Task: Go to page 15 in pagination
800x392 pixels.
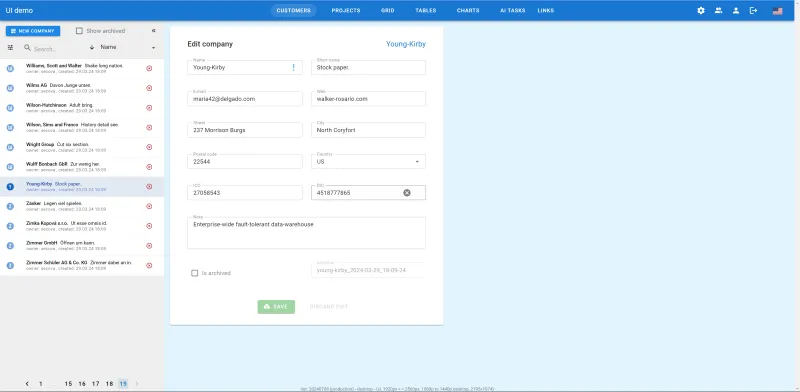Action: click(68, 384)
